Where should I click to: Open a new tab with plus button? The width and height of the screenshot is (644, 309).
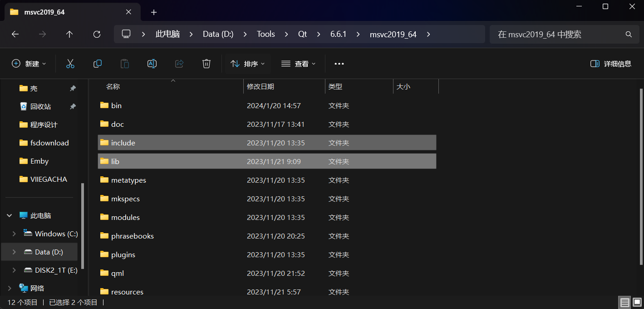(154, 12)
